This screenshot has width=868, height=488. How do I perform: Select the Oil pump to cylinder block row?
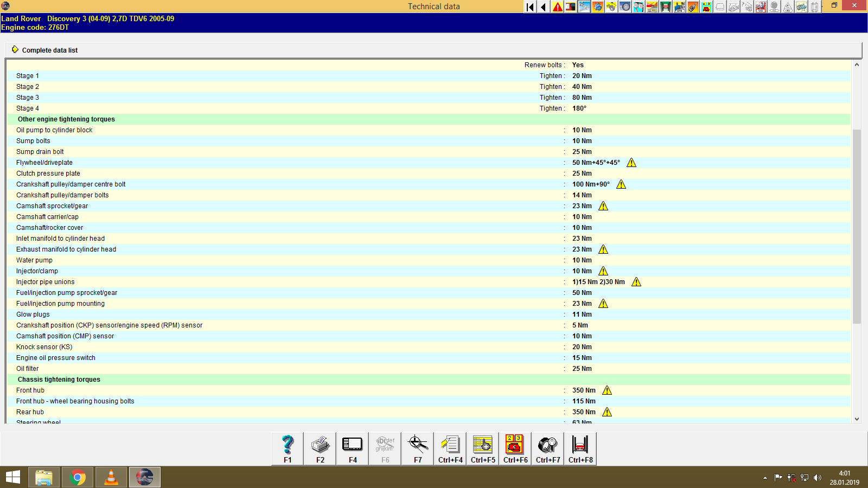coord(429,130)
